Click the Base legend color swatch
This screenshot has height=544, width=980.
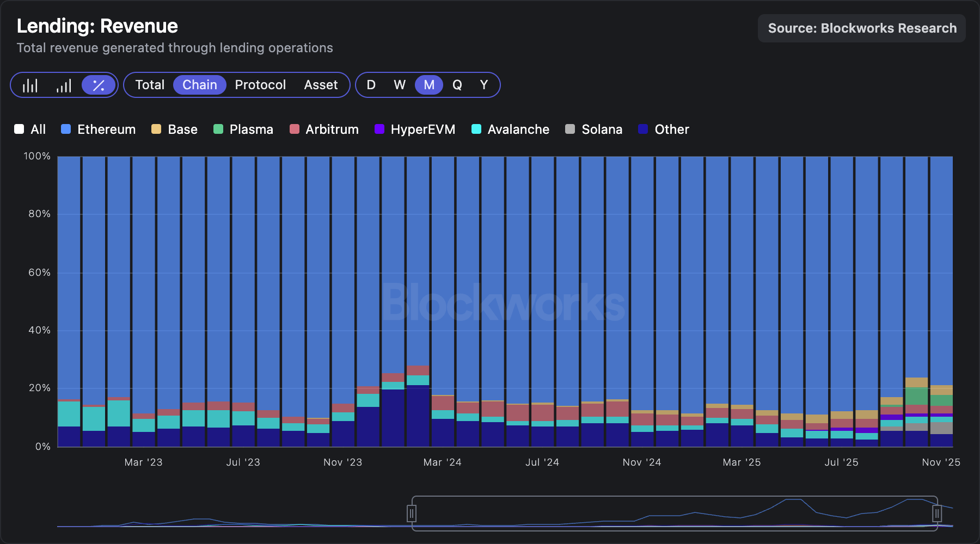156,129
